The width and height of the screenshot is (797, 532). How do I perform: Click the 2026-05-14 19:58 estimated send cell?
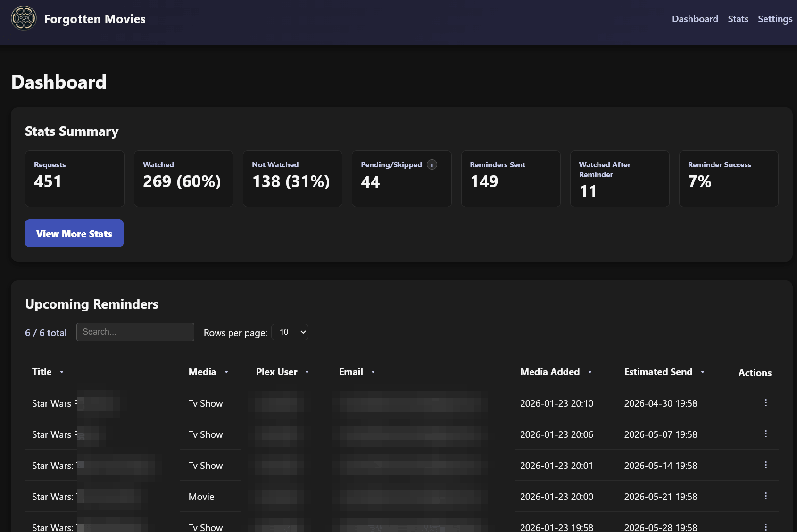(x=661, y=466)
